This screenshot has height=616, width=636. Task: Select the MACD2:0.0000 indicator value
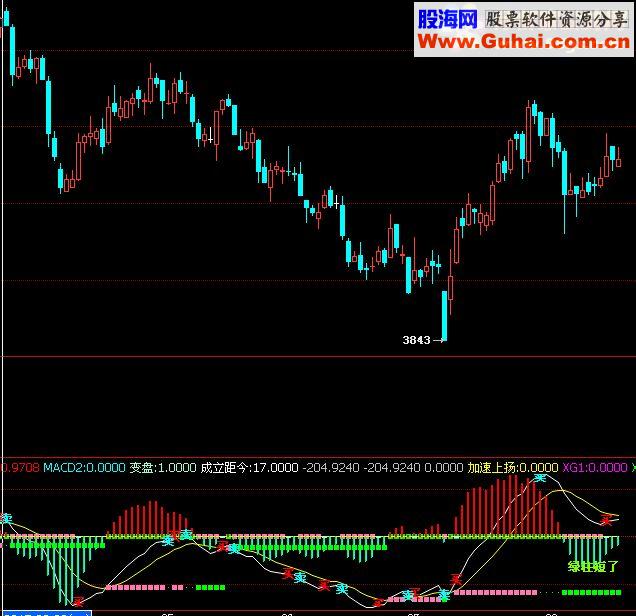[x=84, y=468]
